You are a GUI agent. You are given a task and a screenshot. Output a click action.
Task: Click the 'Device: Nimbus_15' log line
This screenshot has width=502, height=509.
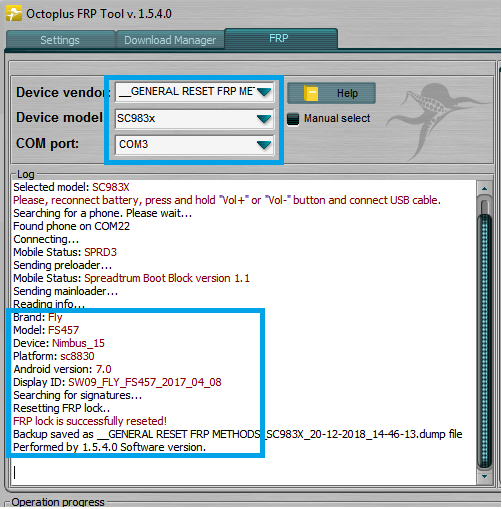59,343
